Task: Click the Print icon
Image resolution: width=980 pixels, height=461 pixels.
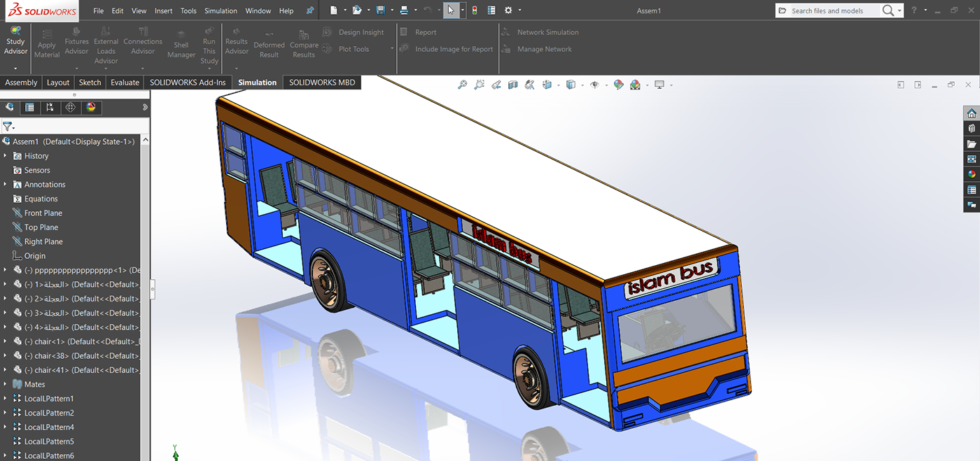Action: [x=404, y=10]
